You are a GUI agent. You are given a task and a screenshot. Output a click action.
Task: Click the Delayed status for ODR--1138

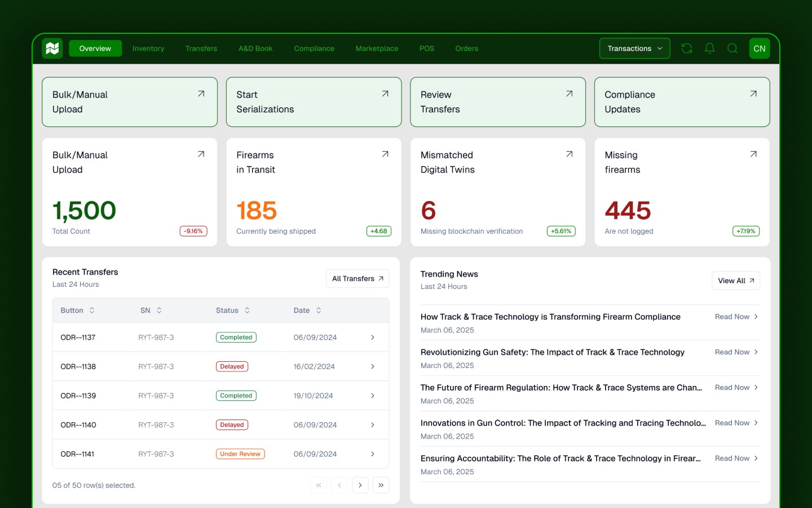click(x=232, y=367)
